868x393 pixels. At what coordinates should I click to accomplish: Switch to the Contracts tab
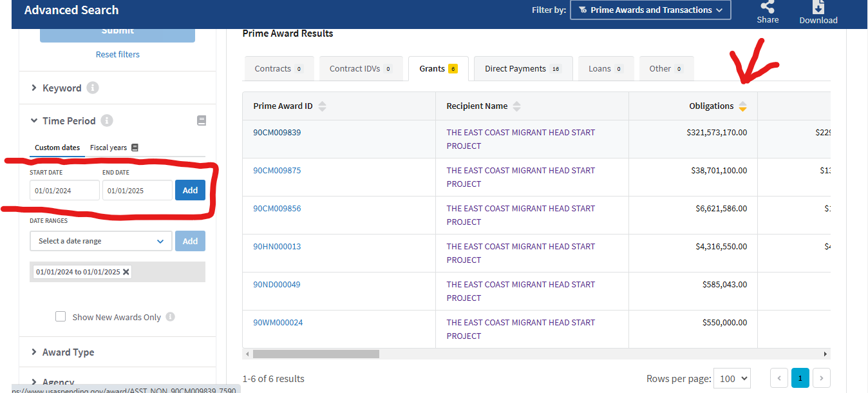(x=279, y=68)
